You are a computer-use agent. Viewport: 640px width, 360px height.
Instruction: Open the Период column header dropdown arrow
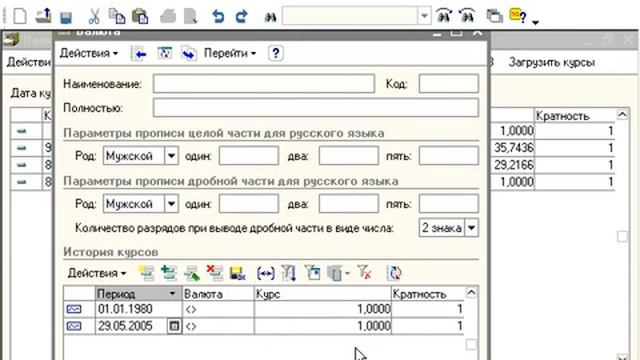[x=172, y=293]
